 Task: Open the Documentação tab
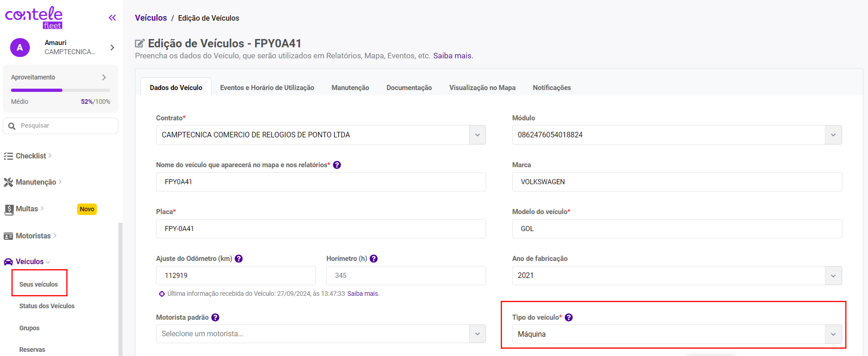pyautogui.click(x=409, y=88)
